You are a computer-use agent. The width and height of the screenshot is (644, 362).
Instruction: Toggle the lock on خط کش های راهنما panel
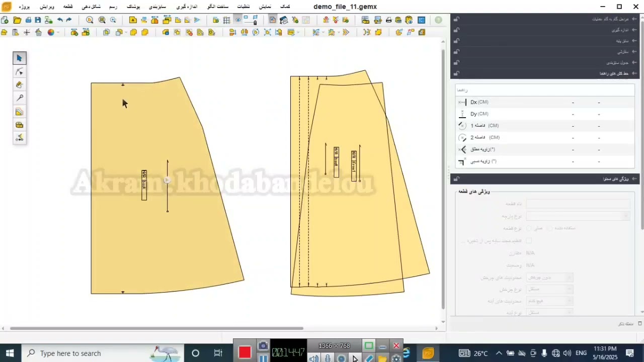click(x=456, y=73)
